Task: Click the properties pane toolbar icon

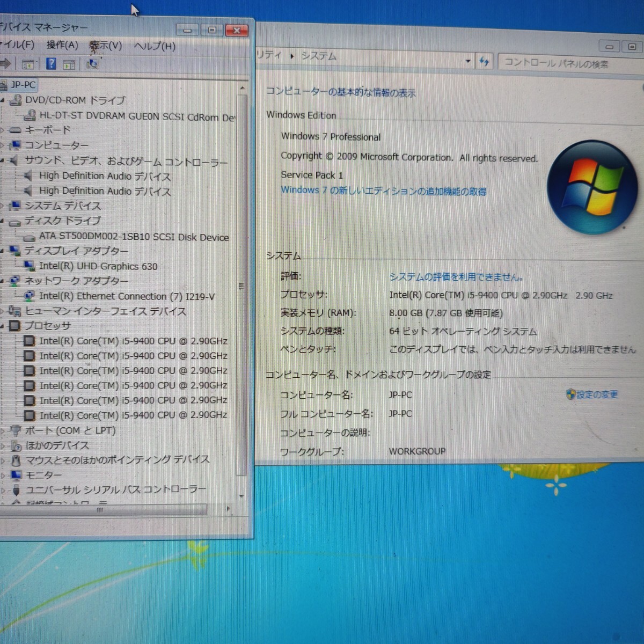Action: tap(69, 64)
